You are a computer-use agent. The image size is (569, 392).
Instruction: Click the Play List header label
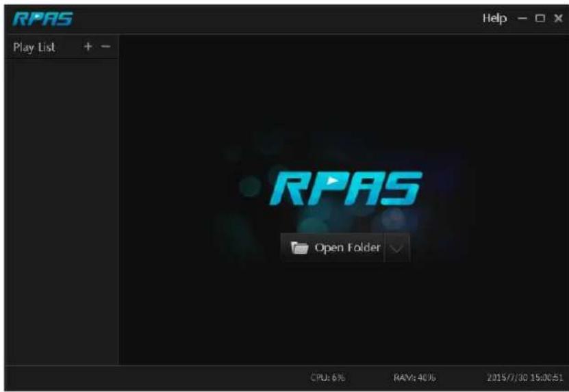(34, 47)
